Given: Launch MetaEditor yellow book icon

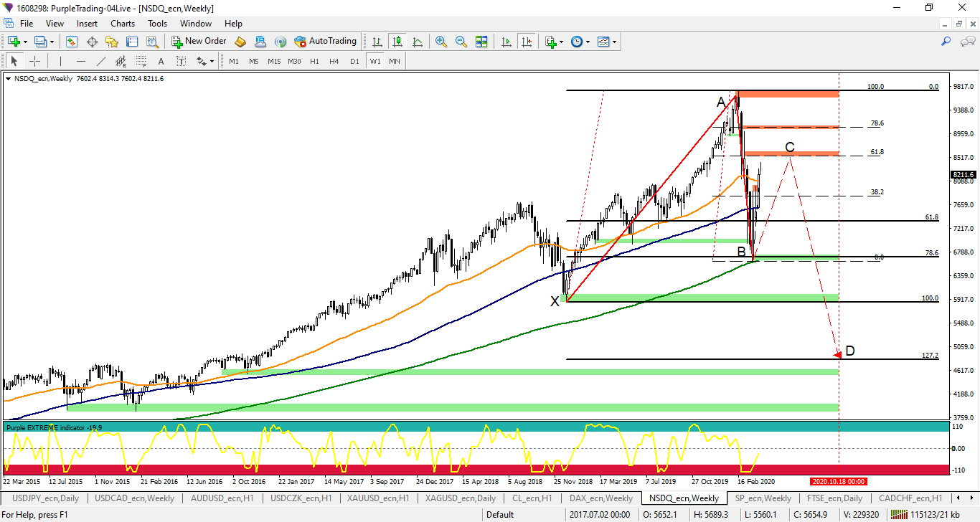Looking at the screenshot, I should (x=240, y=42).
